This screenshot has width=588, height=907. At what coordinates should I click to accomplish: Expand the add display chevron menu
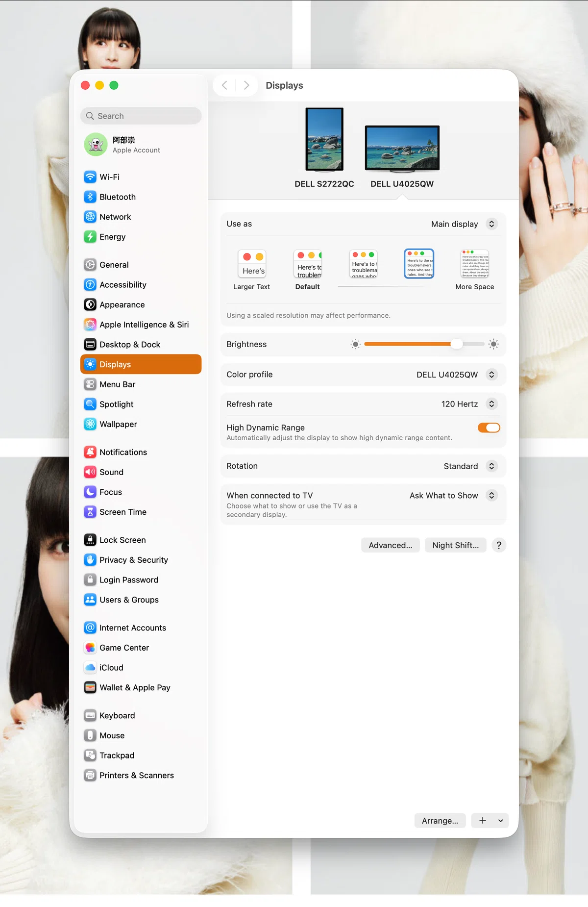point(500,821)
